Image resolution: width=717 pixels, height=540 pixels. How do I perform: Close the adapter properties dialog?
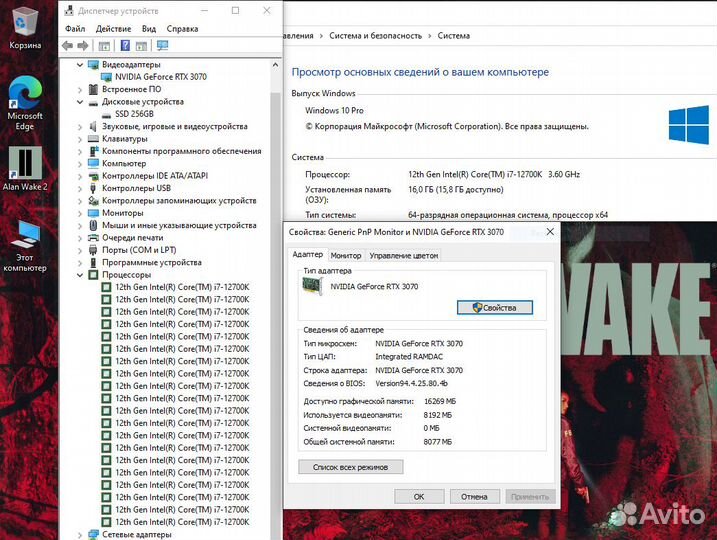551,232
